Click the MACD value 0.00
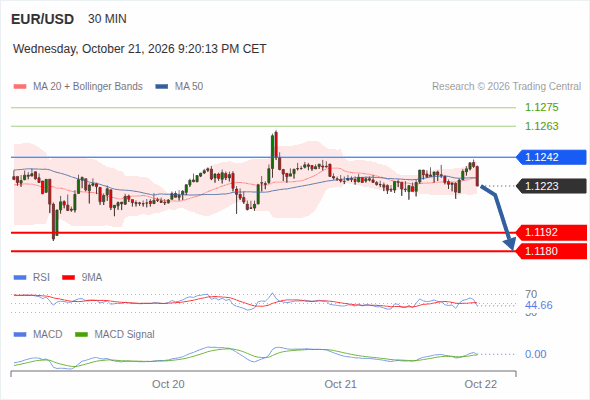 pos(536,354)
